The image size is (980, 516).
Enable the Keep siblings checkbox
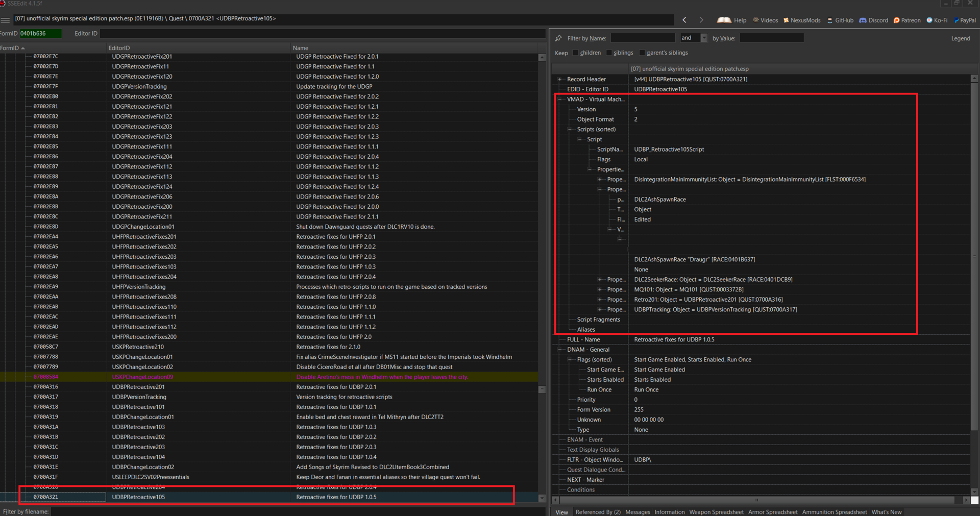click(x=609, y=53)
